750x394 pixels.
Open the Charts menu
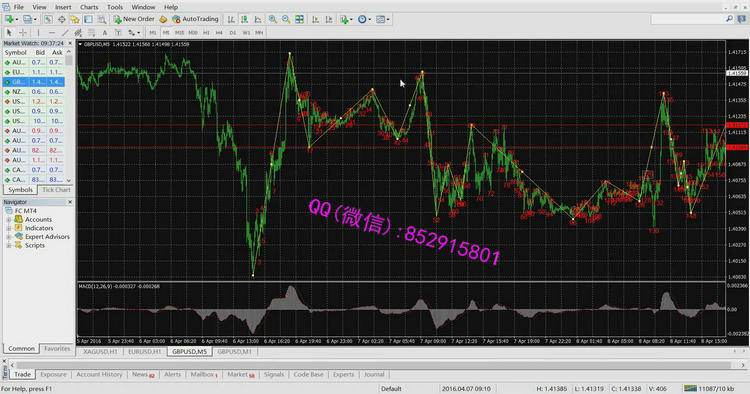click(x=89, y=7)
